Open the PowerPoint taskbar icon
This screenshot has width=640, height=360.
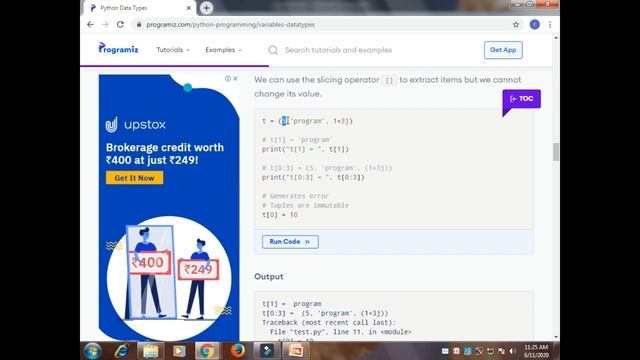click(x=296, y=351)
